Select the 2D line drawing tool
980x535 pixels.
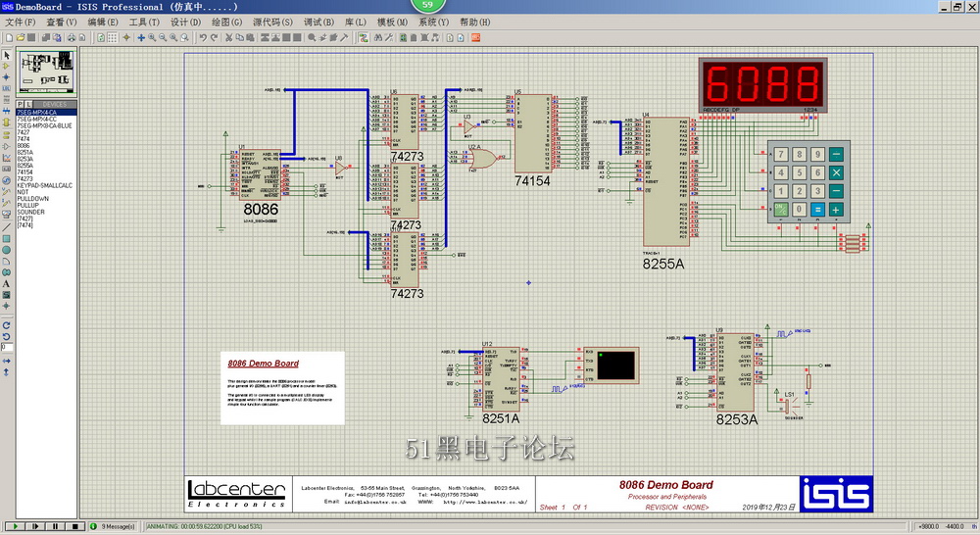[6, 226]
